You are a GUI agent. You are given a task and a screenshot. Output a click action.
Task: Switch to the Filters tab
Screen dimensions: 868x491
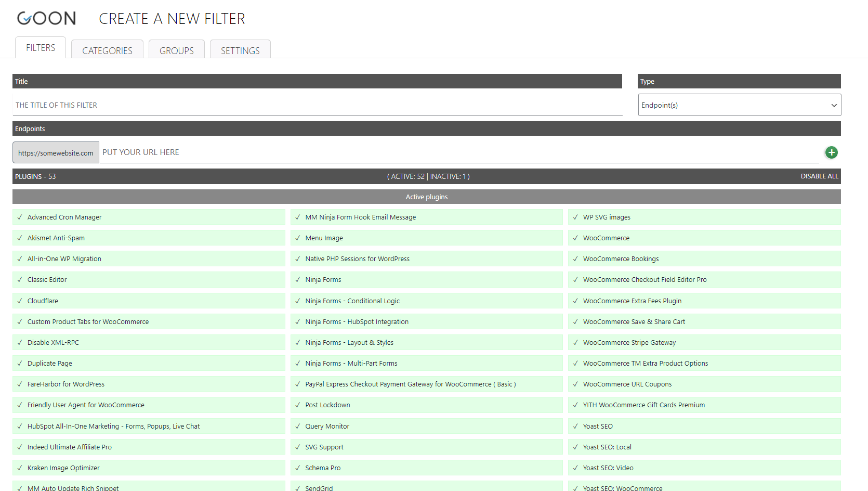click(x=41, y=47)
